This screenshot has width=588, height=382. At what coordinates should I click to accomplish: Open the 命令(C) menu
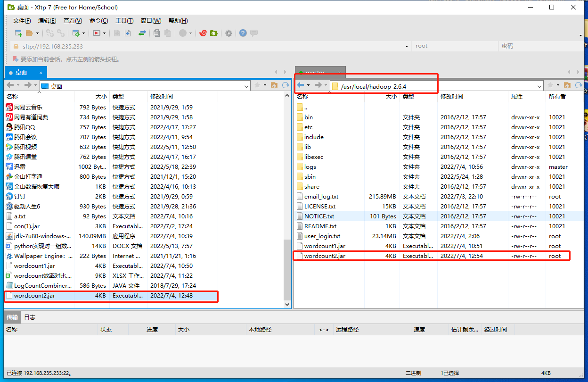(98, 21)
